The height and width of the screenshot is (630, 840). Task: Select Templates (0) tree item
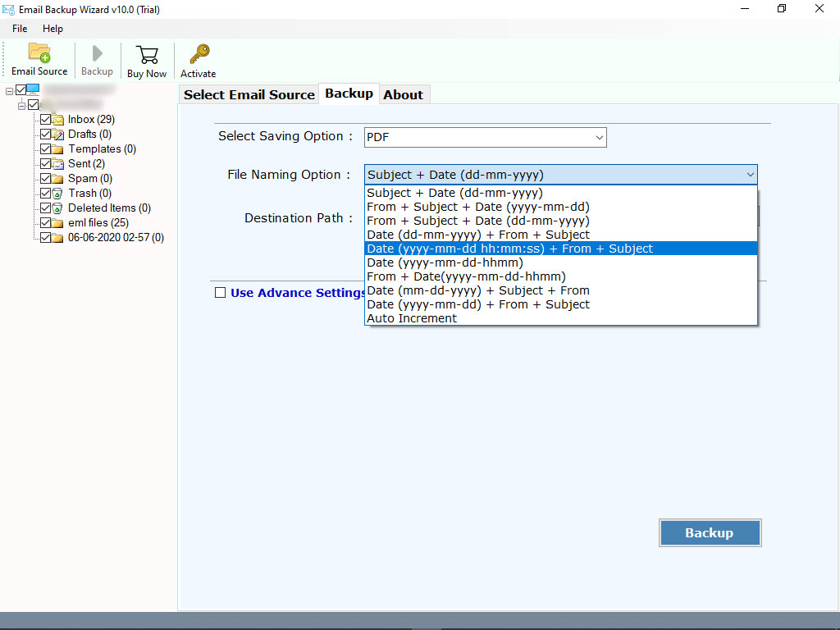[x=102, y=149]
